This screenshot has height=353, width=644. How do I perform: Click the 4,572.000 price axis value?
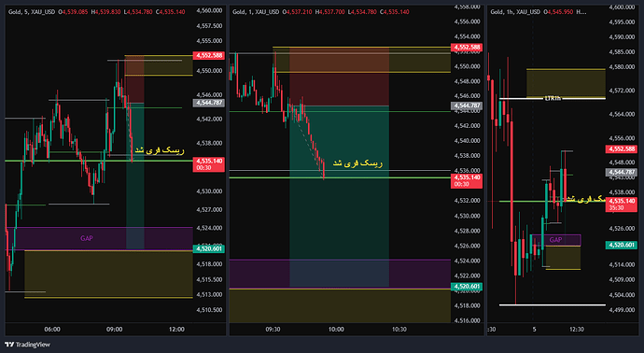[x=622, y=91]
